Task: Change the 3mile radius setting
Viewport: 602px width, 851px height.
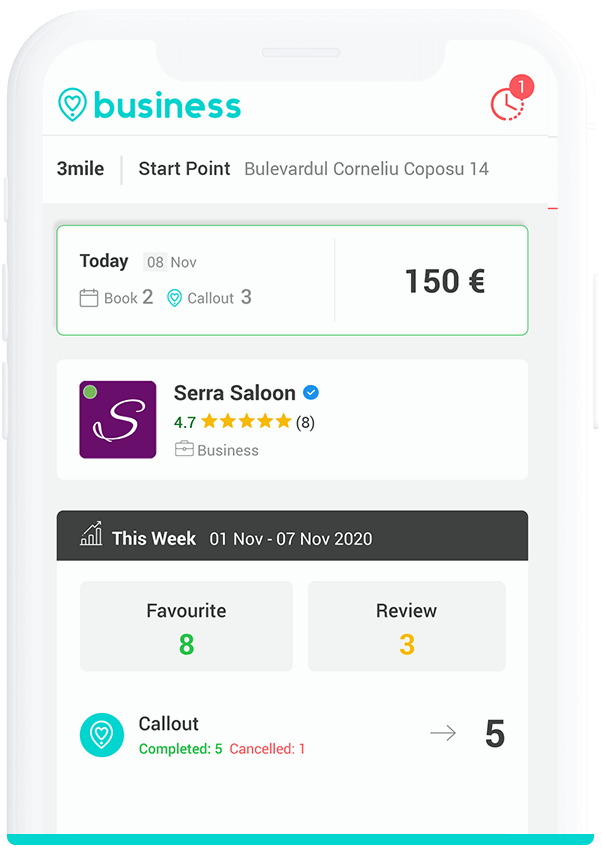Action: [80, 169]
